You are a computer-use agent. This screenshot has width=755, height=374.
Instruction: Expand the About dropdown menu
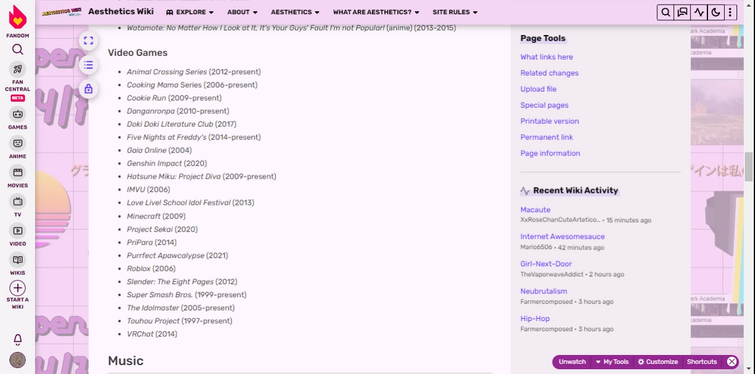point(242,12)
